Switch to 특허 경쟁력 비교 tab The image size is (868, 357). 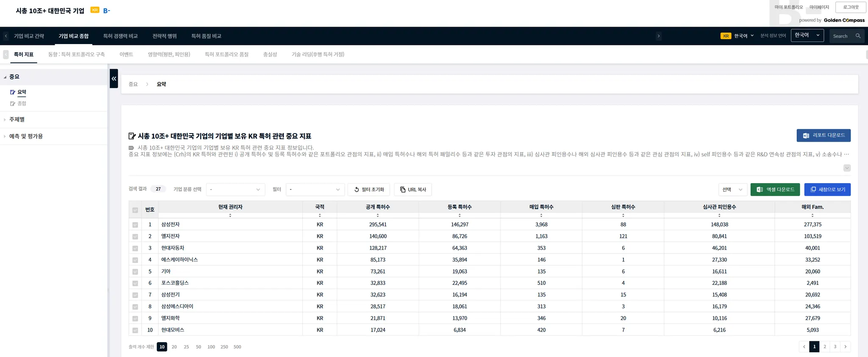(120, 36)
